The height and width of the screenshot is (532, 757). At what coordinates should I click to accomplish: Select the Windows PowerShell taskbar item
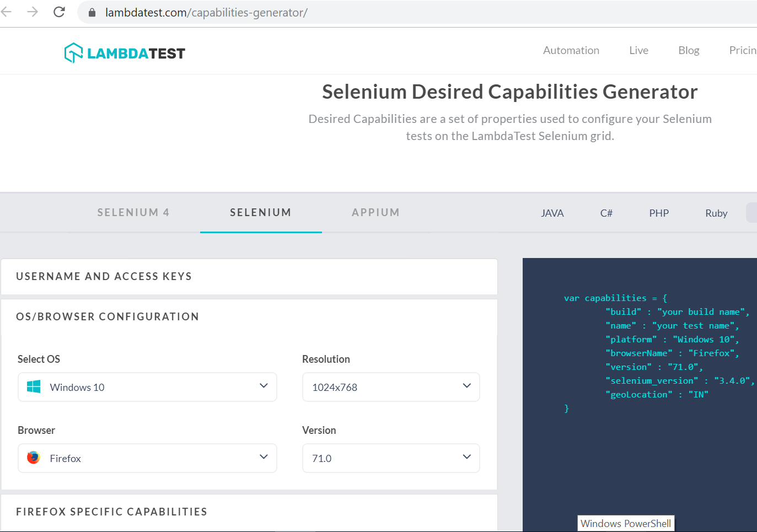pos(625,523)
